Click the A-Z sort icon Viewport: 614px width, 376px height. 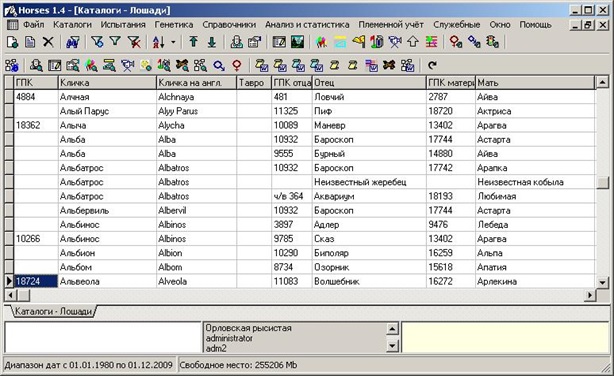pyautogui.click(x=159, y=42)
